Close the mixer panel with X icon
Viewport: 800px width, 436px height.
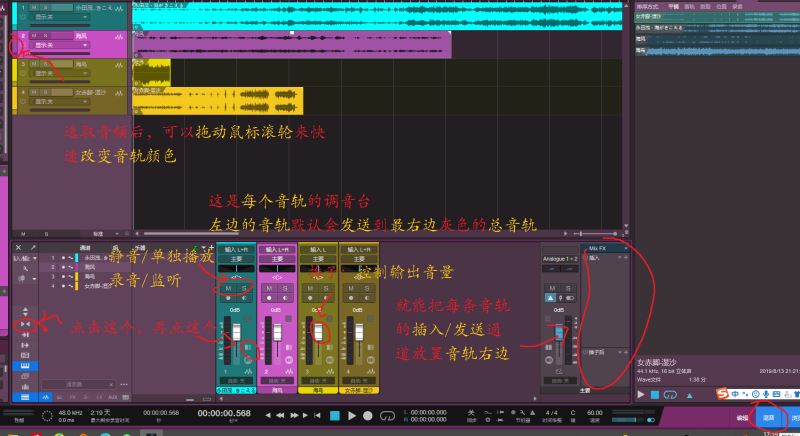click(x=18, y=246)
